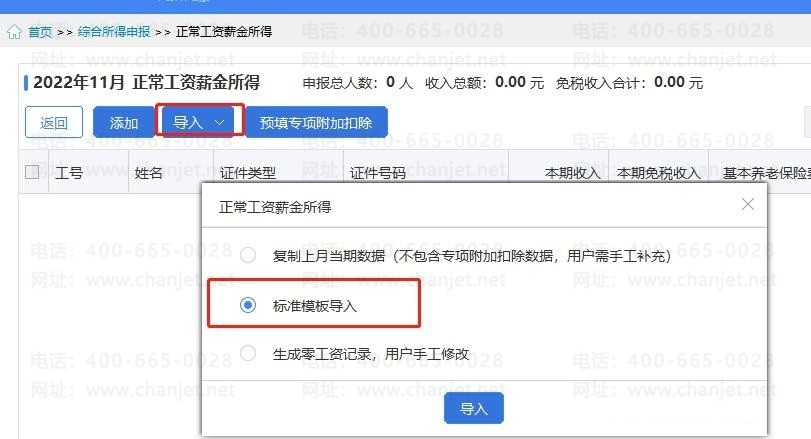Click the 工号 column header
The height and width of the screenshot is (439, 811).
(x=69, y=173)
